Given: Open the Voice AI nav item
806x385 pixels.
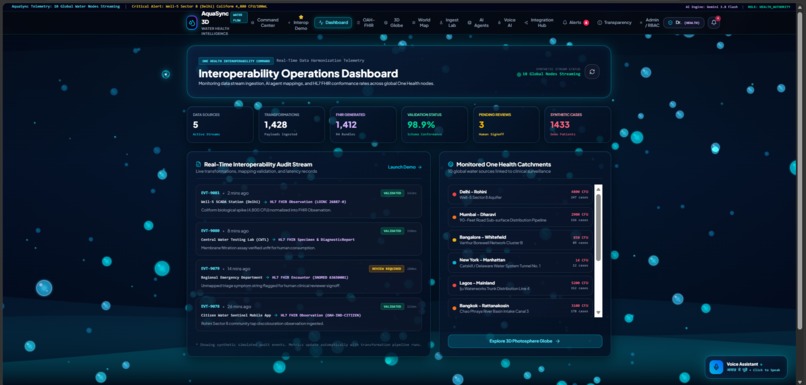Looking at the screenshot, I should pyautogui.click(x=506, y=23).
